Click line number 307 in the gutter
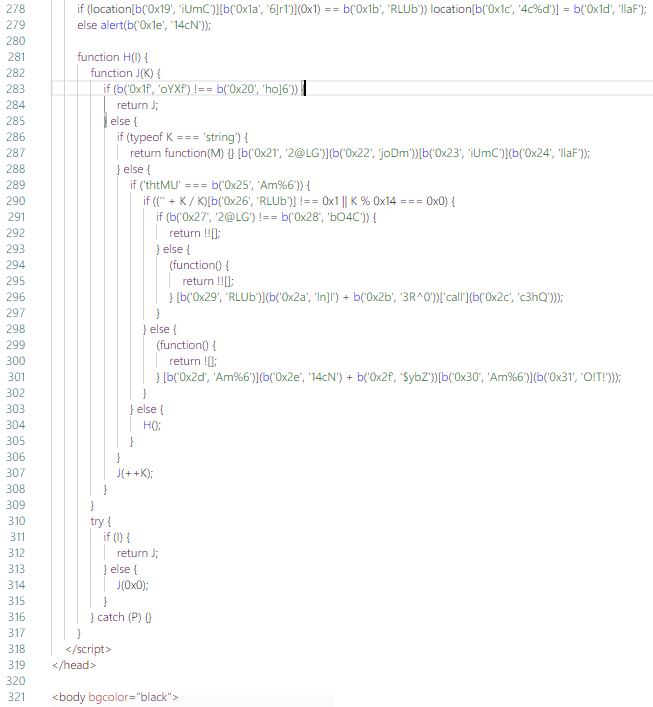Viewport: 653px width, 707px height. (16, 473)
